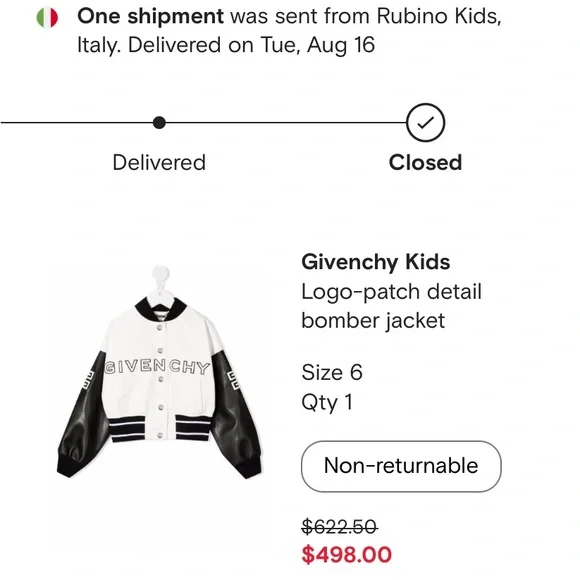Open the Givenchy bomber jacket thumbnail
Image resolution: width=580 pixels, height=580 pixels.
(159, 372)
